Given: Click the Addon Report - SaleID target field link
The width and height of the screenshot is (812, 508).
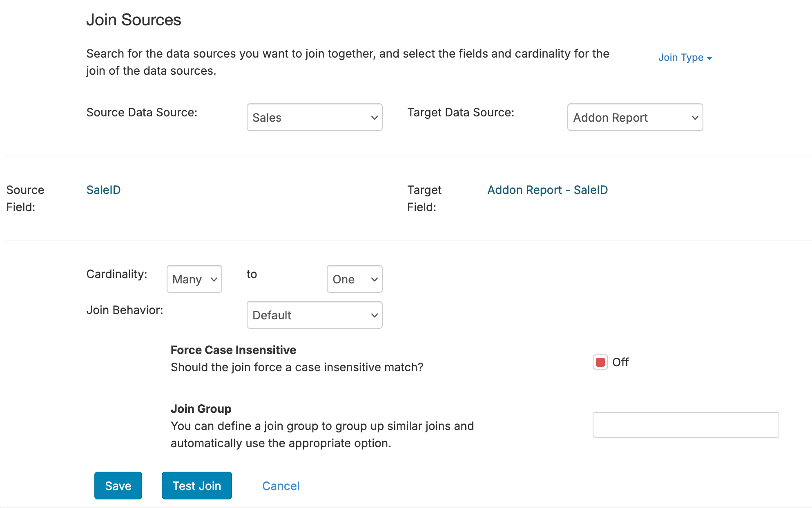Looking at the screenshot, I should point(547,190).
